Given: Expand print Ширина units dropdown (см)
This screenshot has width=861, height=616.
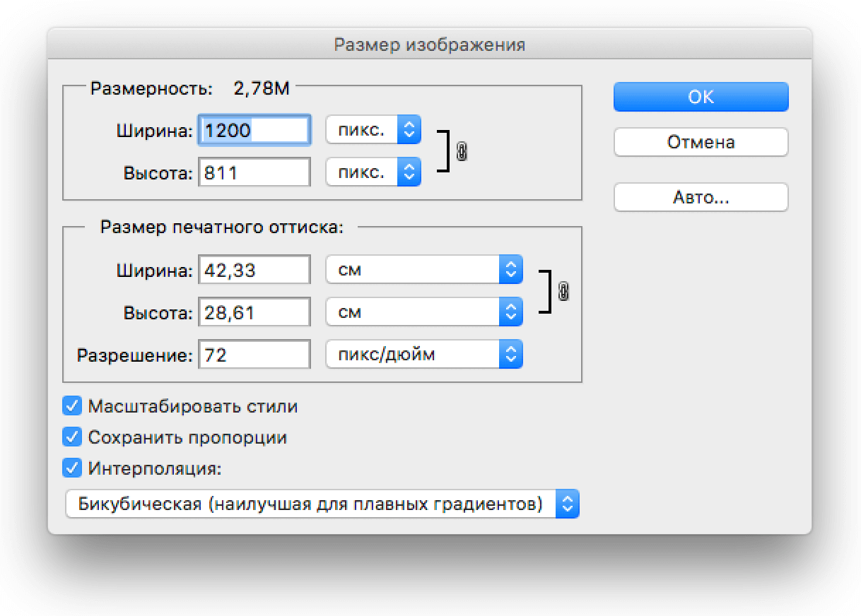Looking at the screenshot, I should click(x=423, y=270).
